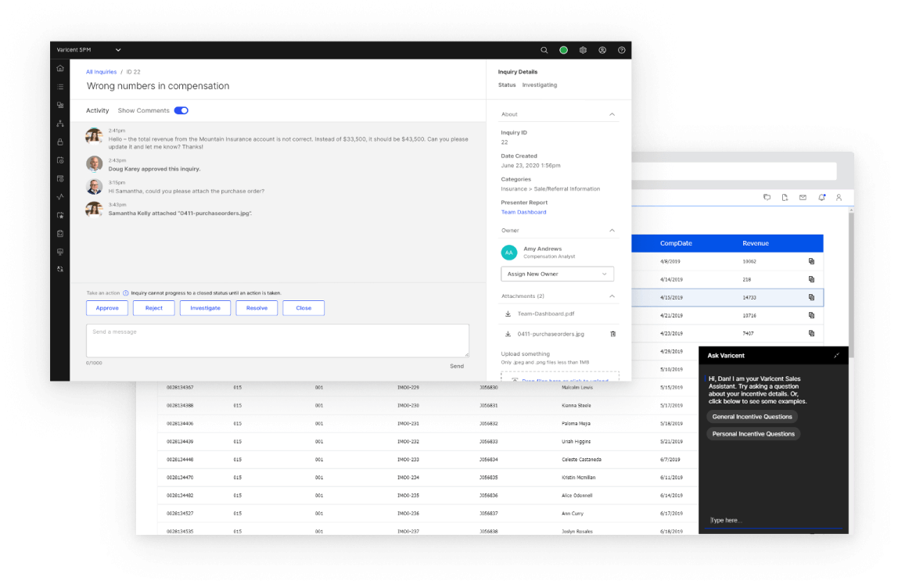Screen dimensions: 898x588
Task: Collapse the Attachments (2) section
Action: (x=612, y=296)
